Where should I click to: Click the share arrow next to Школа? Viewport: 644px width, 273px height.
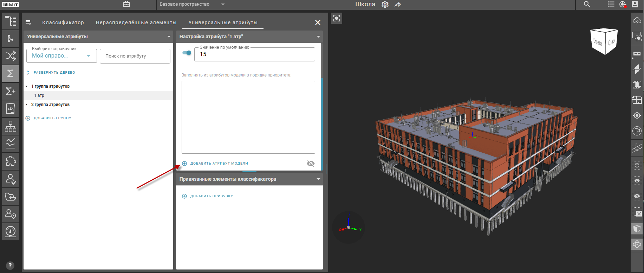click(398, 5)
